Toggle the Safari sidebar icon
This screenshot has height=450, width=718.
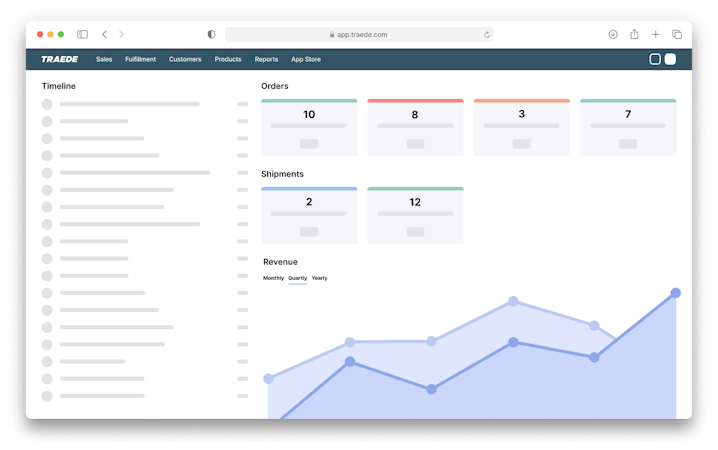click(82, 34)
